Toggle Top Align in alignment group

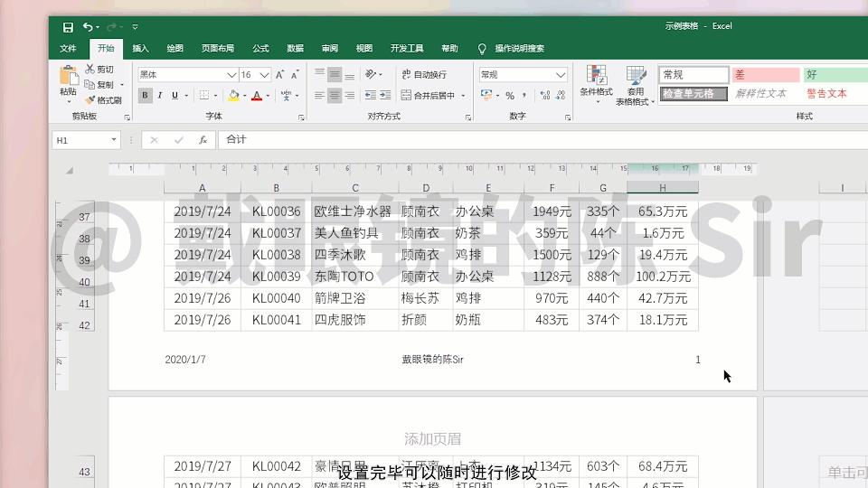tap(319, 73)
